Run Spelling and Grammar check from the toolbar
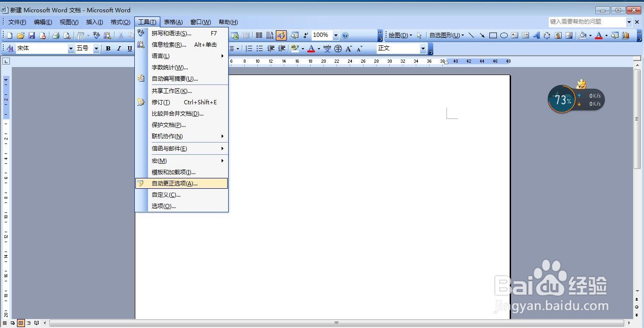Viewport: 644px width, 328px height. (97, 35)
